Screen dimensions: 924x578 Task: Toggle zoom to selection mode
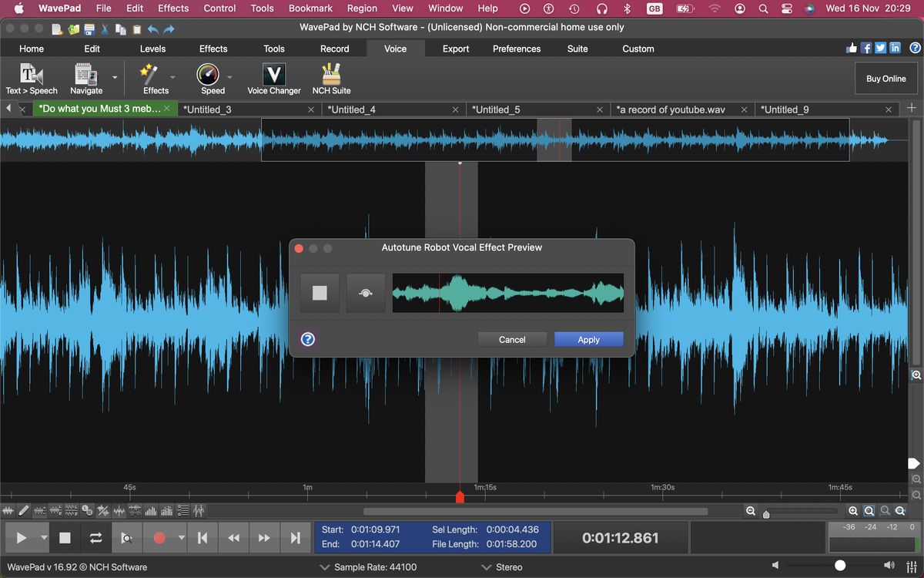(869, 510)
